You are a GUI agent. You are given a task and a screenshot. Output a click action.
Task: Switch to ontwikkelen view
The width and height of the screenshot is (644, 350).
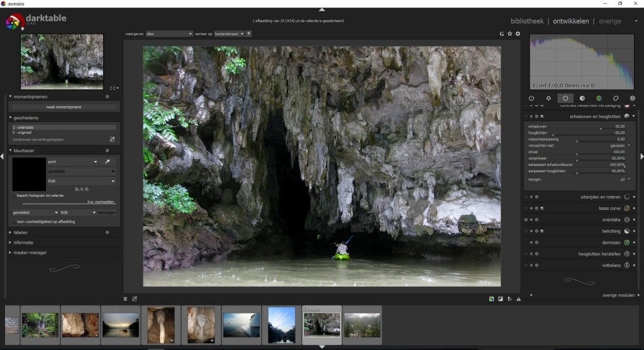[x=570, y=21]
